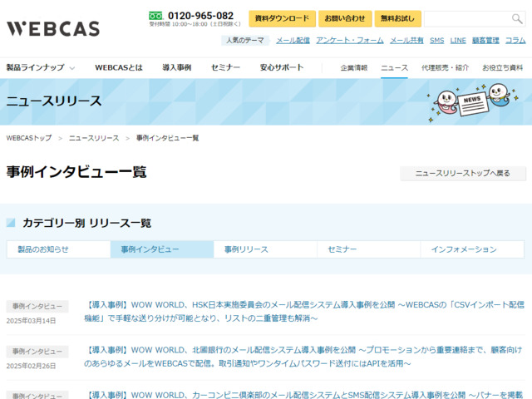The height and width of the screenshot is (399, 532).
Task: Open 企業情報 menu item
Action: click(354, 68)
